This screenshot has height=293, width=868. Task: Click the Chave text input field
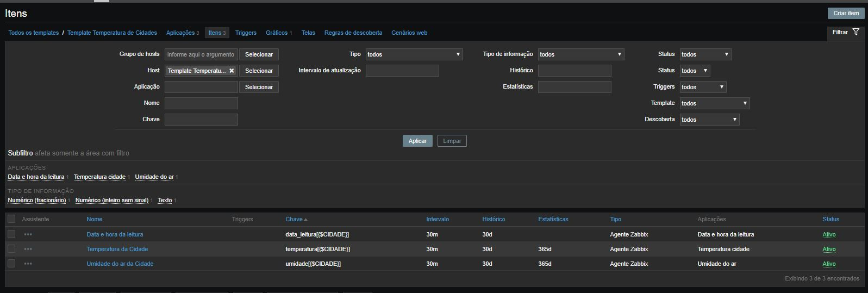click(201, 120)
